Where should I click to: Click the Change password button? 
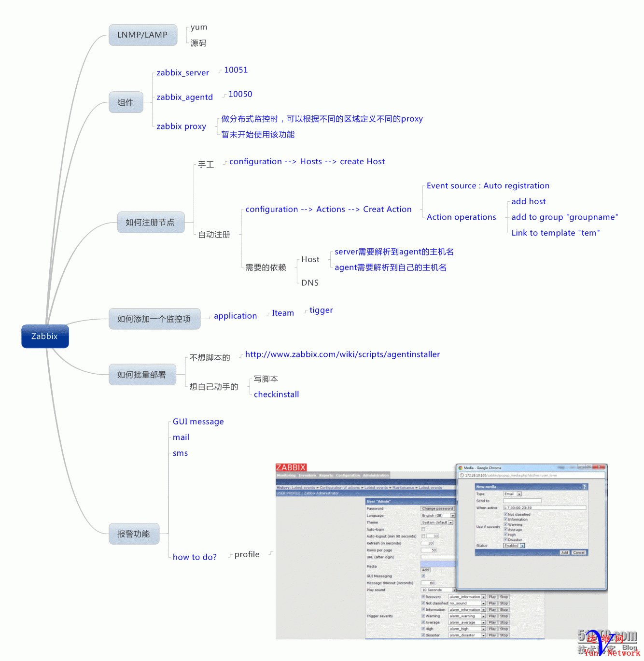tap(437, 508)
